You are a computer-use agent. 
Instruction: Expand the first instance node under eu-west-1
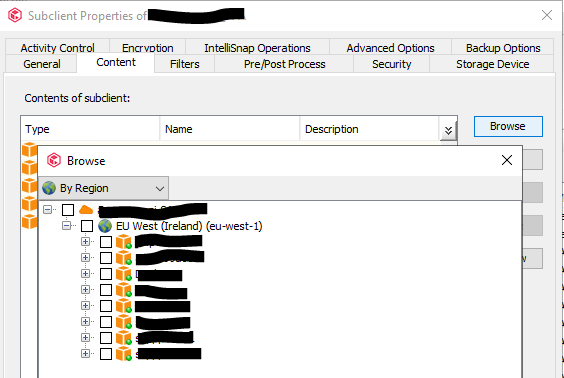(x=85, y=242)
